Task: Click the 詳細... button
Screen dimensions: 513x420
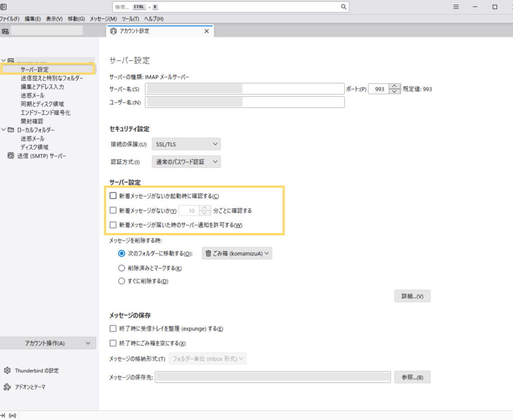Action: [x=412, y=296]
